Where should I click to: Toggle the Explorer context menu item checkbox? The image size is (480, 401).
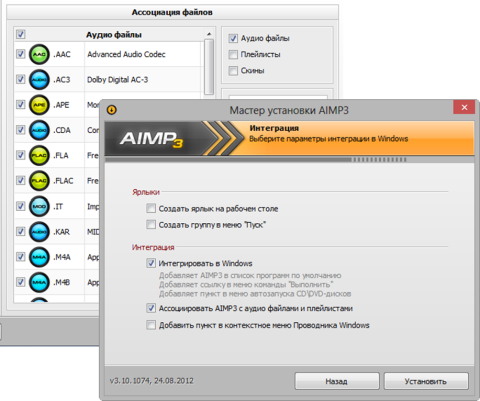151,325
